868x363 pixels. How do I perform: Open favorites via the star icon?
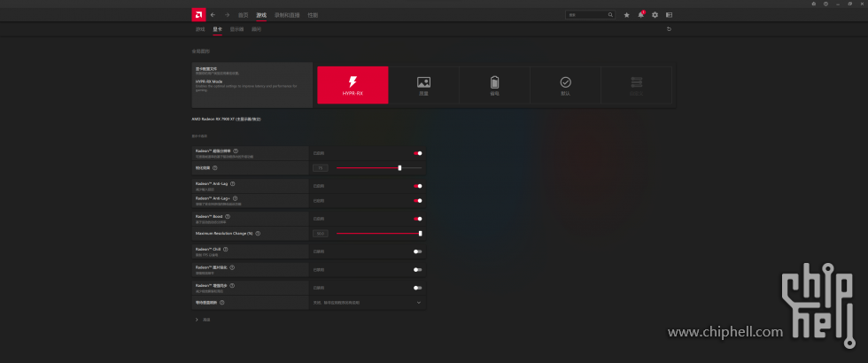pyautogui.click(x=627, y=15)
